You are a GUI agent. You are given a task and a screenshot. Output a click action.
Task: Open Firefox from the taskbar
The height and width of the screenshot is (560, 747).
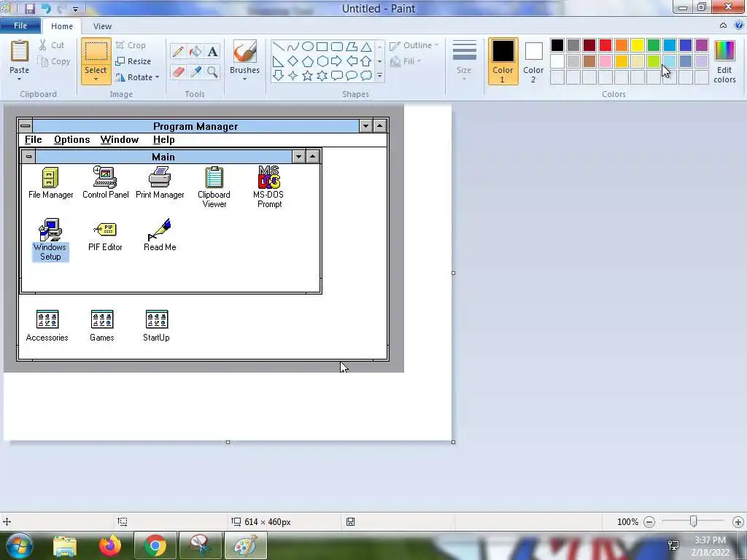[x=110, y=545]
